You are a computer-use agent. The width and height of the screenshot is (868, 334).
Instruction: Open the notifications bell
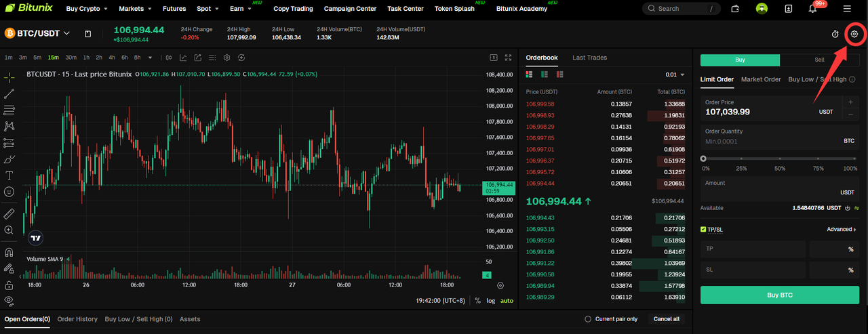[x=813, y=9]
